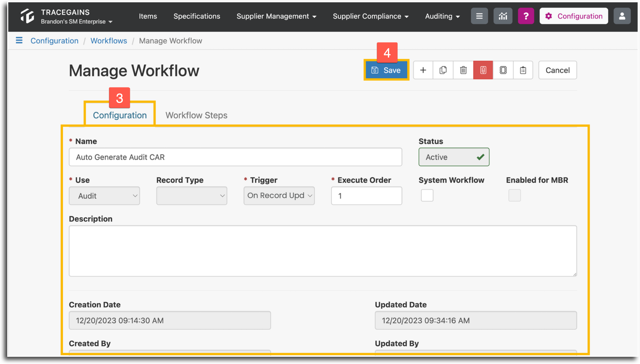640x364 pixels.
Task: Open the chart analytics icon in header
Action: pos(503,16)
